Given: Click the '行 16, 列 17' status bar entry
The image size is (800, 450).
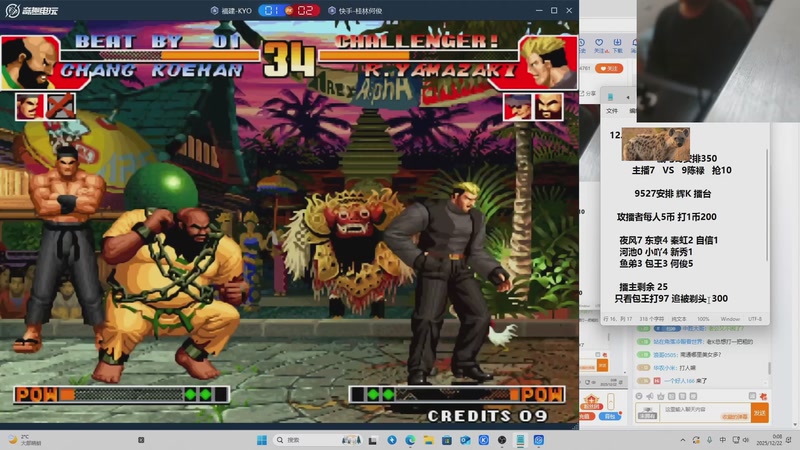Looking at the screenshot, I should (617, 319).
